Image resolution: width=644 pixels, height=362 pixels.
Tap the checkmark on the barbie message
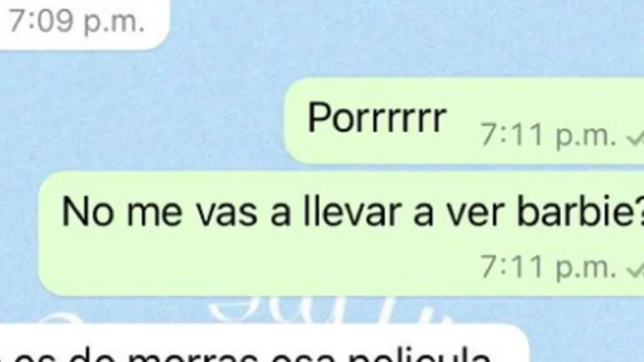coord(636,270)
